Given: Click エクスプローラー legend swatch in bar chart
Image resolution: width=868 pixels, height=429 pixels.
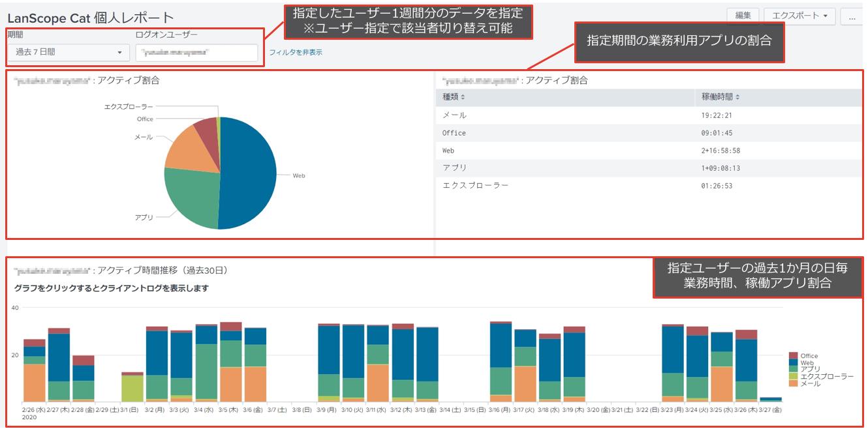Looking at the screenshot, I should click(794, 377).
